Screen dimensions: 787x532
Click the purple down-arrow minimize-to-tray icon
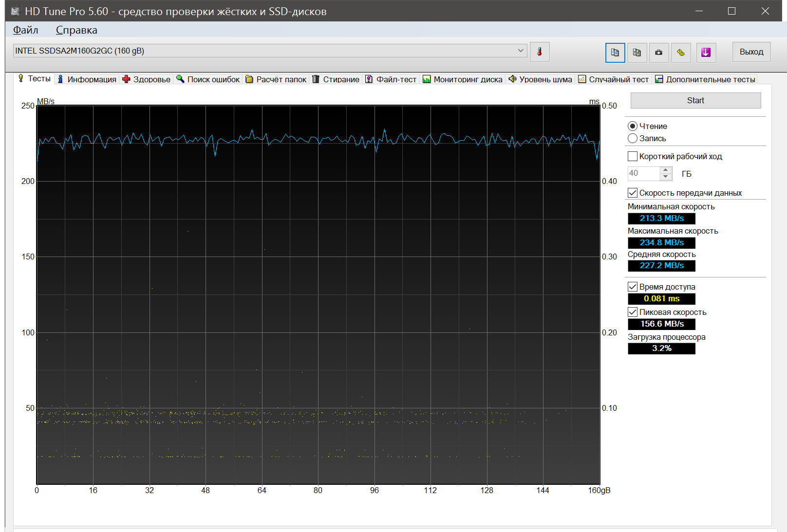pos(706,53)
